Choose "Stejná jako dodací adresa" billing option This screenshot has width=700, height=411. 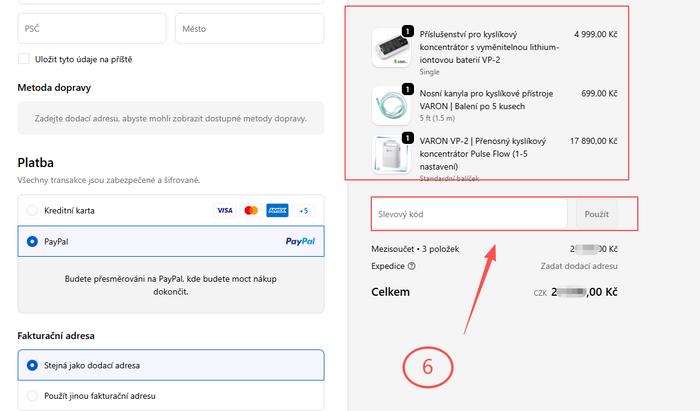tap(33, 365)
